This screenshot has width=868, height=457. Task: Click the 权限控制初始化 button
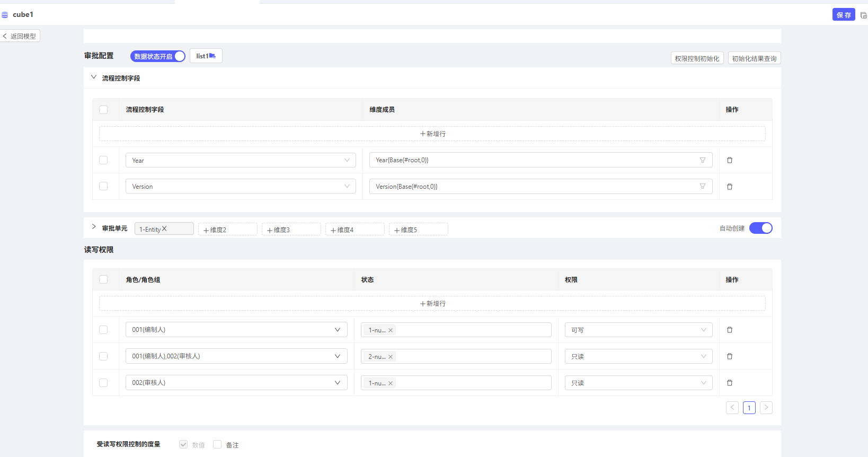point(697,58)
